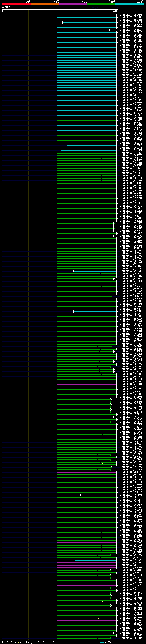
Task: Click label UniRef100_Q3LVE9
Action: [131, 151]
